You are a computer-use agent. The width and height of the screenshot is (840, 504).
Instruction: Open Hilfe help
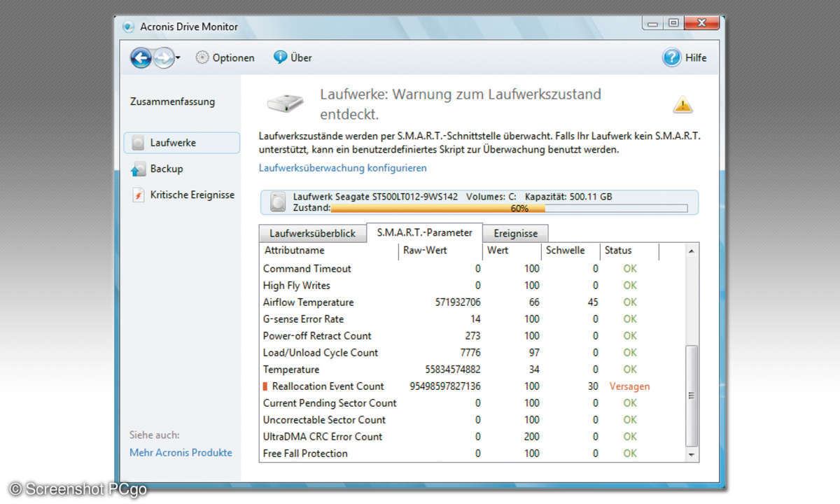(685, 58)
